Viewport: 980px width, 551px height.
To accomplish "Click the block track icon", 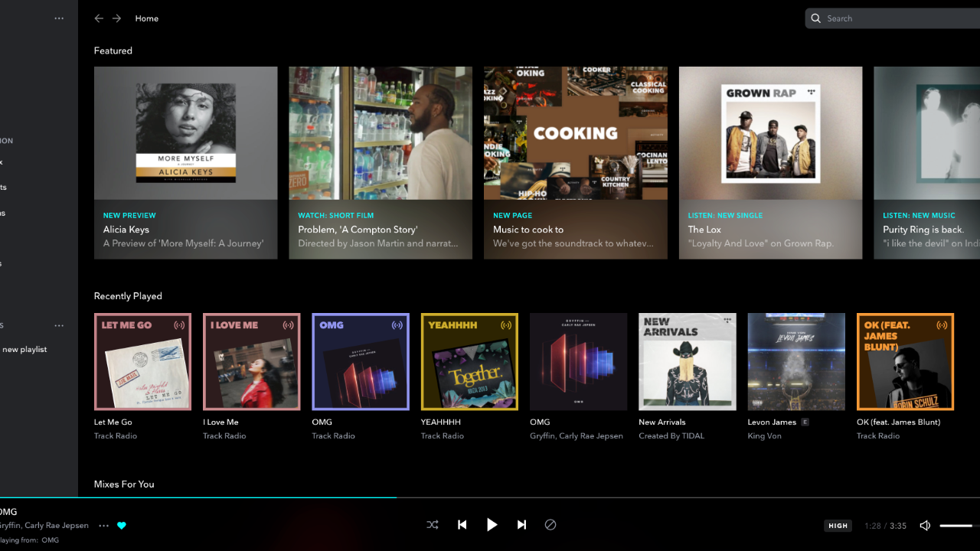I will [550, 525].
